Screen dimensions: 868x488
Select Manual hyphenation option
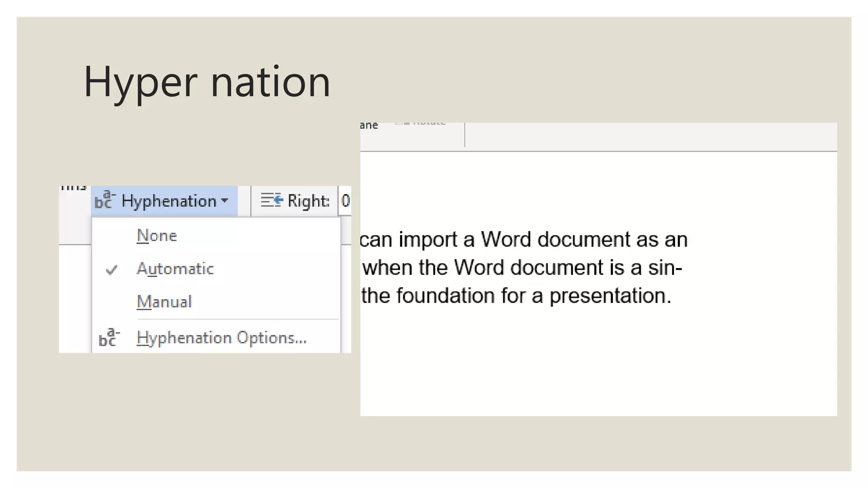click(164, 302)
